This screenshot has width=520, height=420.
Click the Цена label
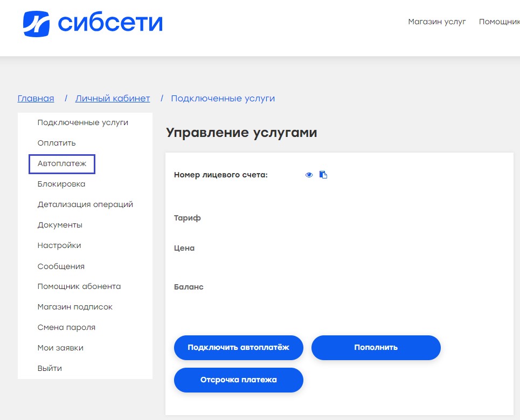pyautogui.click(x=184, y=248)
